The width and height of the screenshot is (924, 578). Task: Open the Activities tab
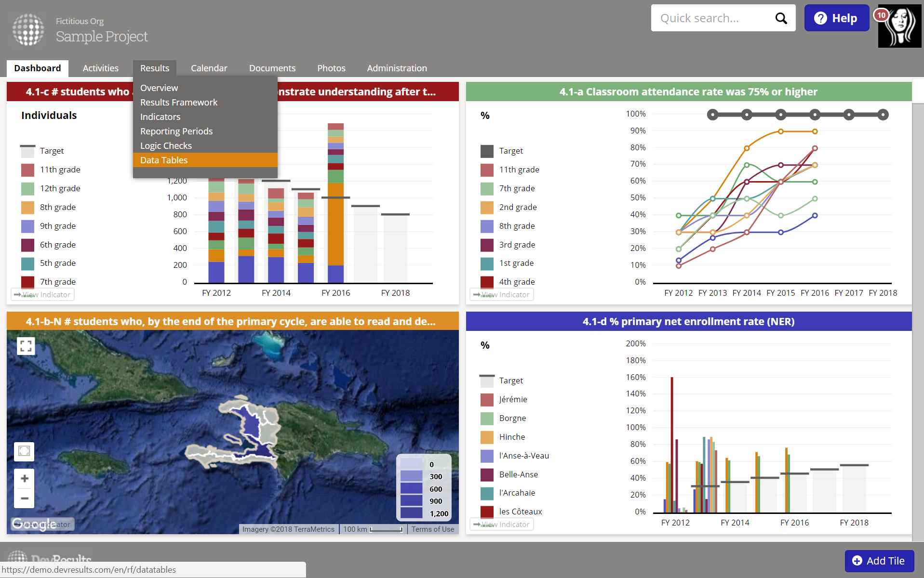(x=100, y=68)
